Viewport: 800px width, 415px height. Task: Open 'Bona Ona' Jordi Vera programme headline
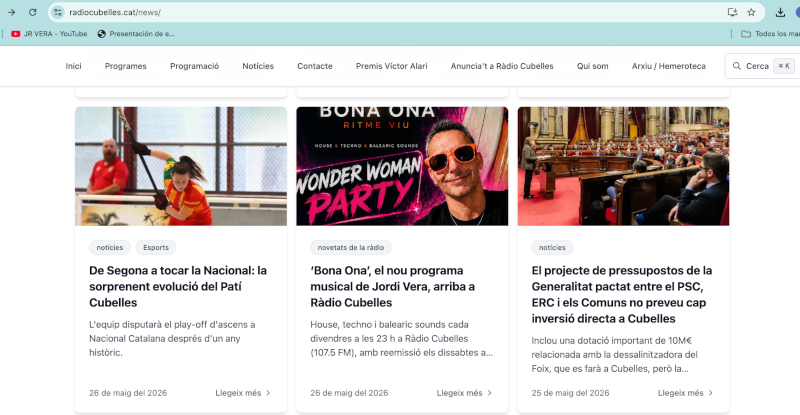pos(393,286)
